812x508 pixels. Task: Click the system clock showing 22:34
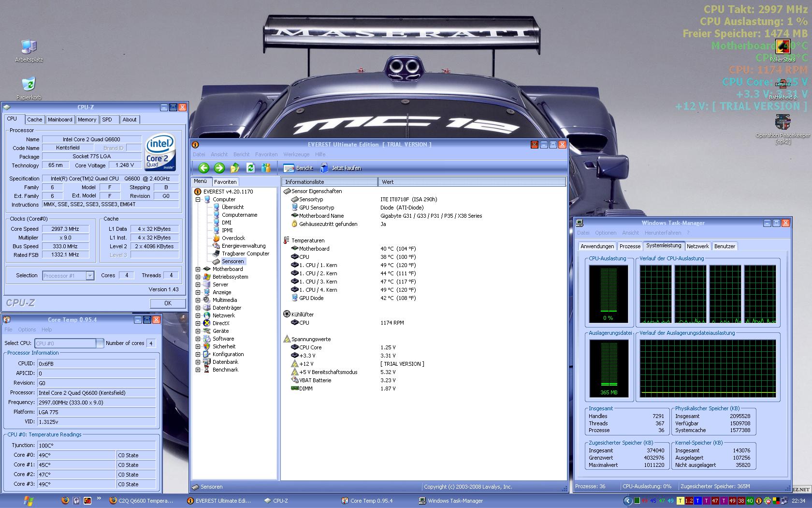click(x=798, y=501)
